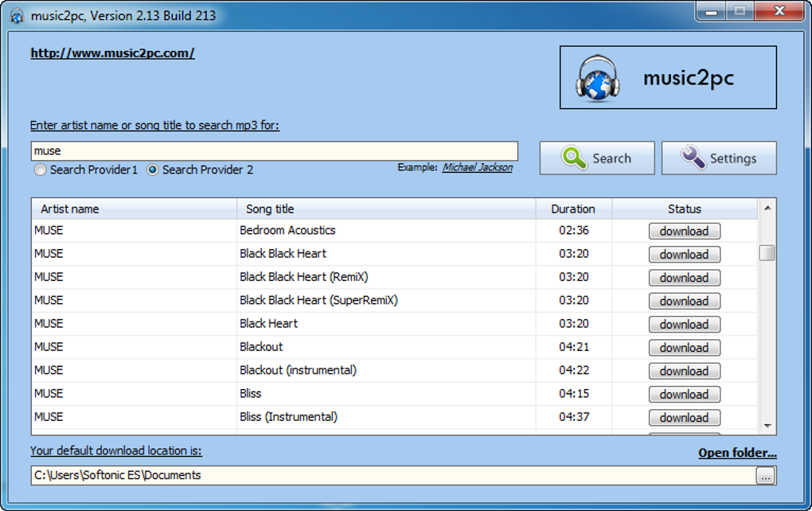Minimize the music2pc window
This screenshot has height=511, width=812.
click(x=712, y=11)
